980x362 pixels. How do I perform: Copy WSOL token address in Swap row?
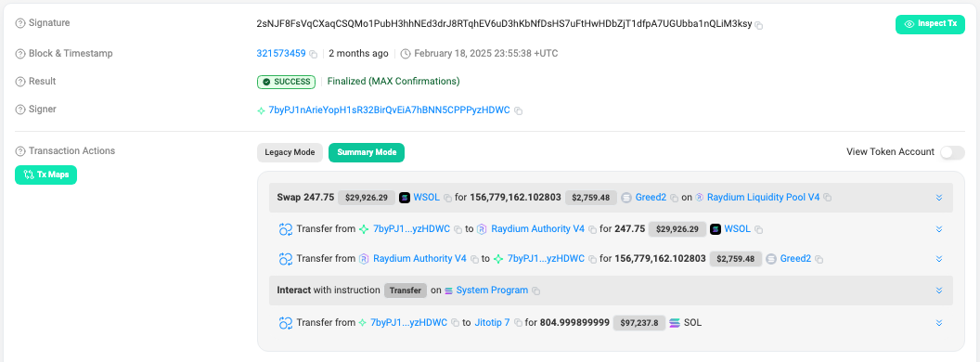[447, 199]
